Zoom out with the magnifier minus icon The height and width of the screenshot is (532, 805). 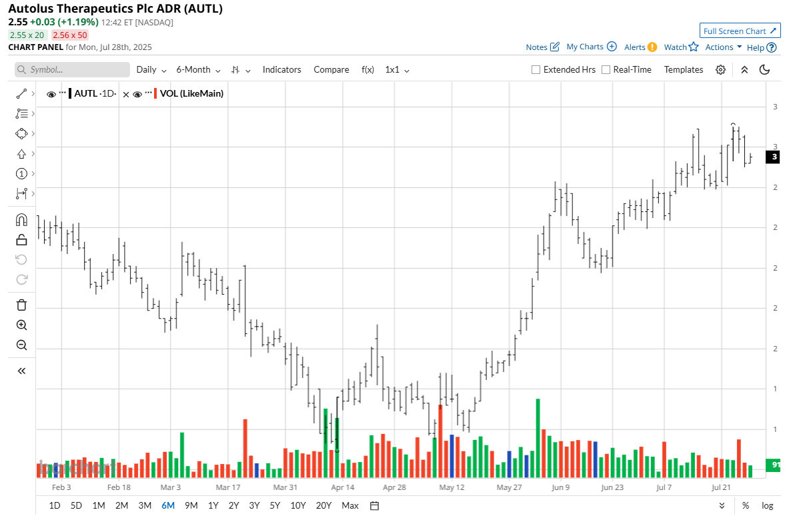[x=21, y=345]
